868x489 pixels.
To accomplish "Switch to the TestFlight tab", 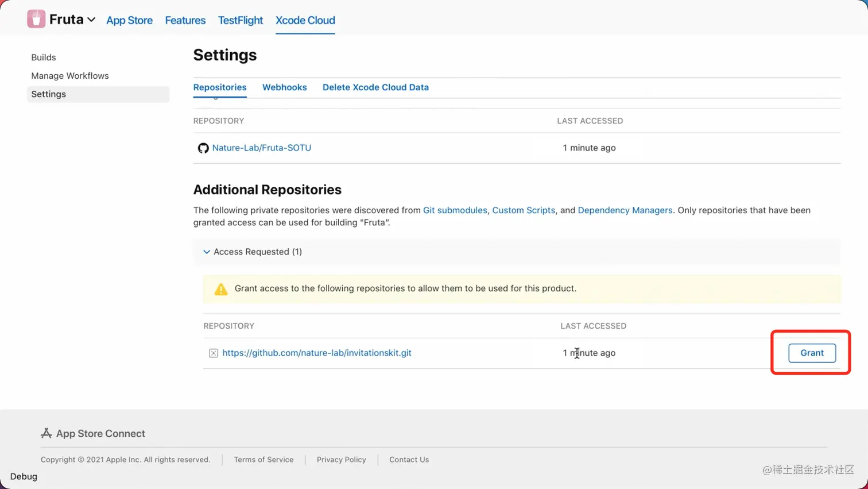I will [240, 20].
